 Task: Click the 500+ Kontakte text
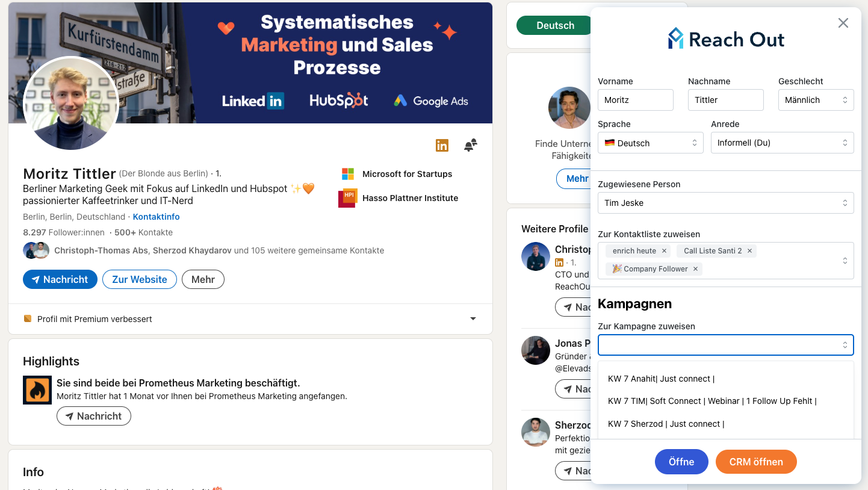(x=143, y=232)
